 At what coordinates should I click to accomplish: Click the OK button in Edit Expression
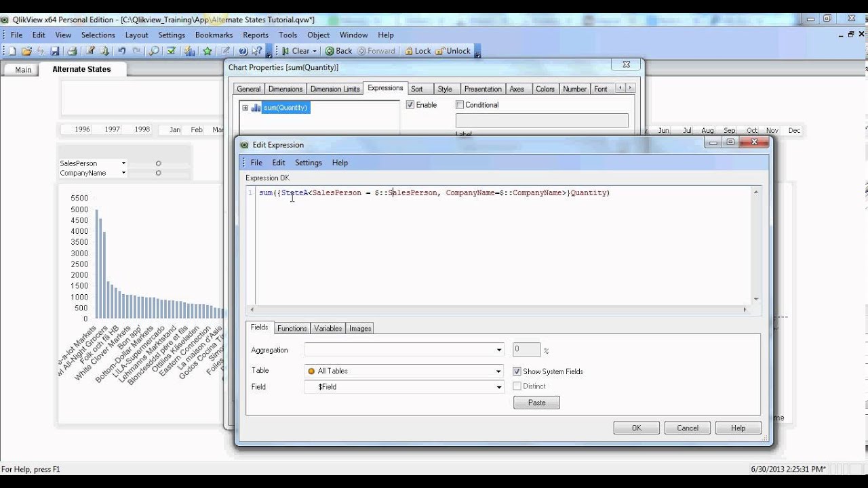pos(637,428)
